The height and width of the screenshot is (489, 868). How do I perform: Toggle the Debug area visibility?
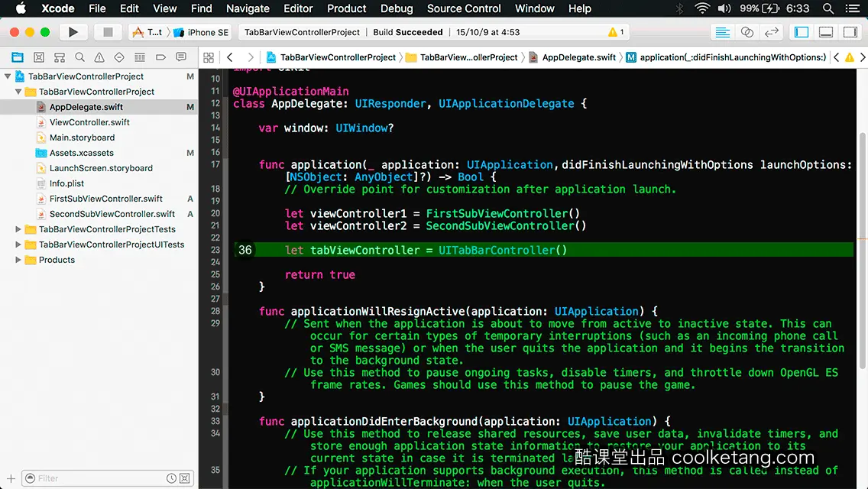(826, 32)
